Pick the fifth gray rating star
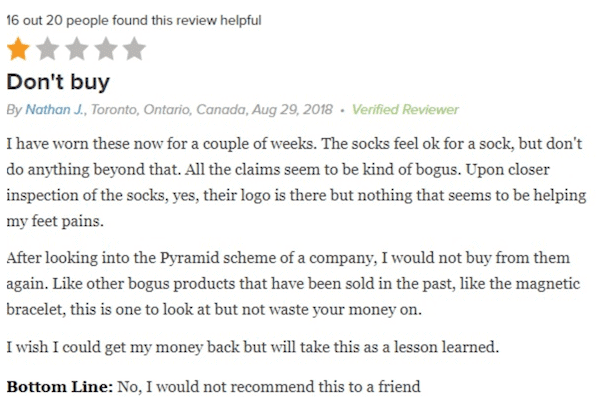 134,49
